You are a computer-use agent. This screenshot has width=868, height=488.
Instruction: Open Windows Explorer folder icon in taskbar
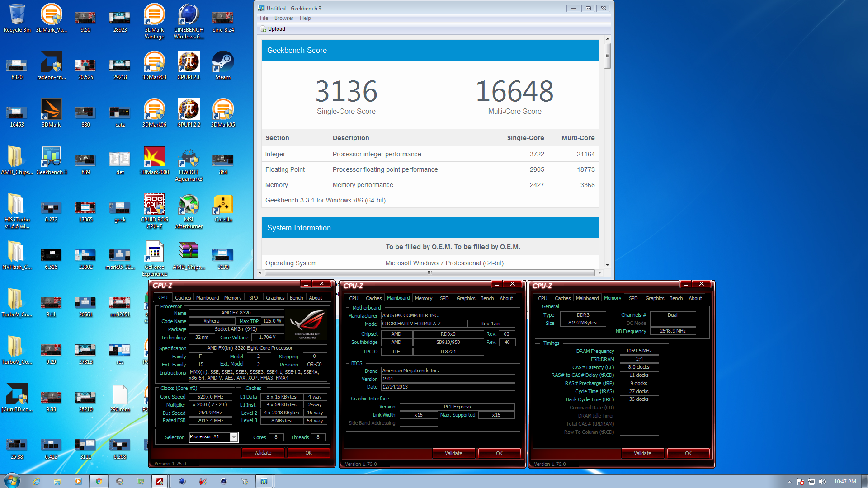tap(57, 481)
